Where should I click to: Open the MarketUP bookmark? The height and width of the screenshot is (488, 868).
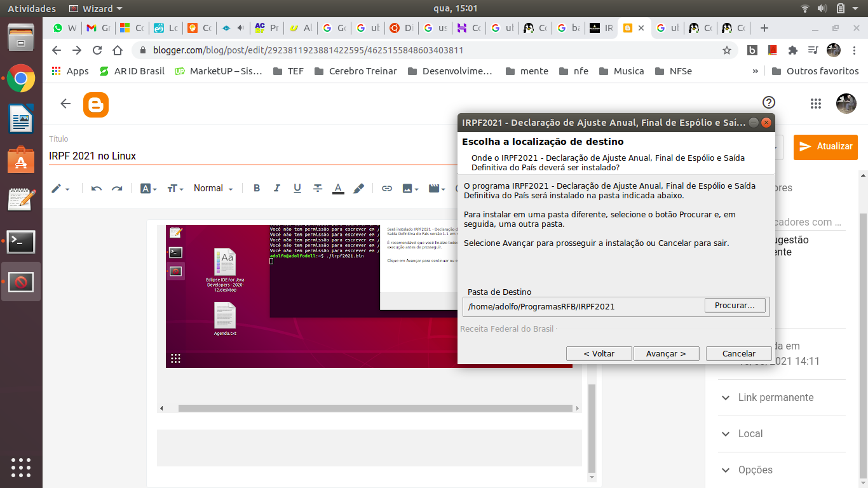pos(219,71)
